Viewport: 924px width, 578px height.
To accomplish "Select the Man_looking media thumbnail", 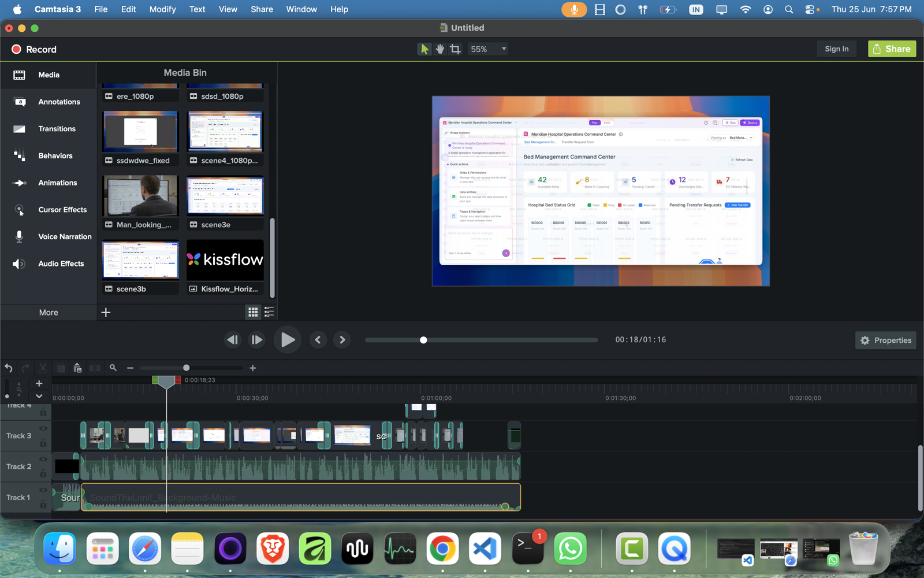I will tap(140, 197).
